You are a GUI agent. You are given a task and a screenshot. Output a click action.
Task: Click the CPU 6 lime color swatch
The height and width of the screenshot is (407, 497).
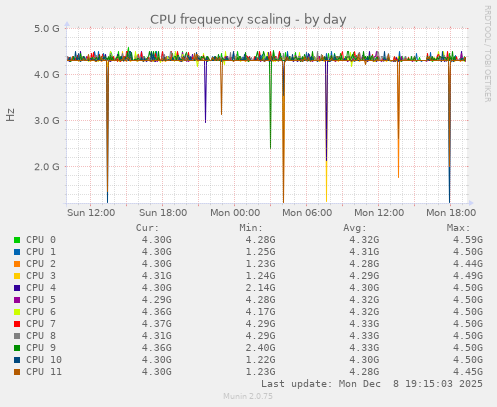click(x=17, y=312)
